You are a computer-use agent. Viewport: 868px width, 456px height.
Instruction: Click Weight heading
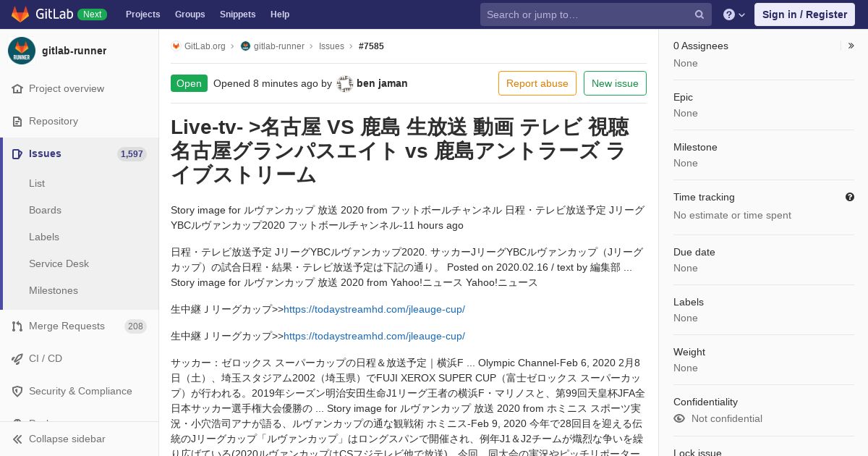(x=689, y=352)
